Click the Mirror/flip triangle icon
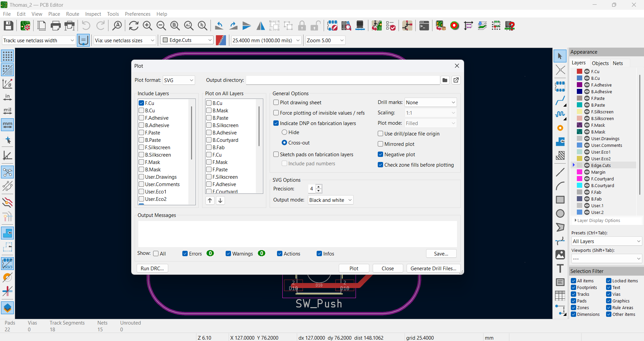The width and height of the screenshot is (644, 341). tap(261, 26)
